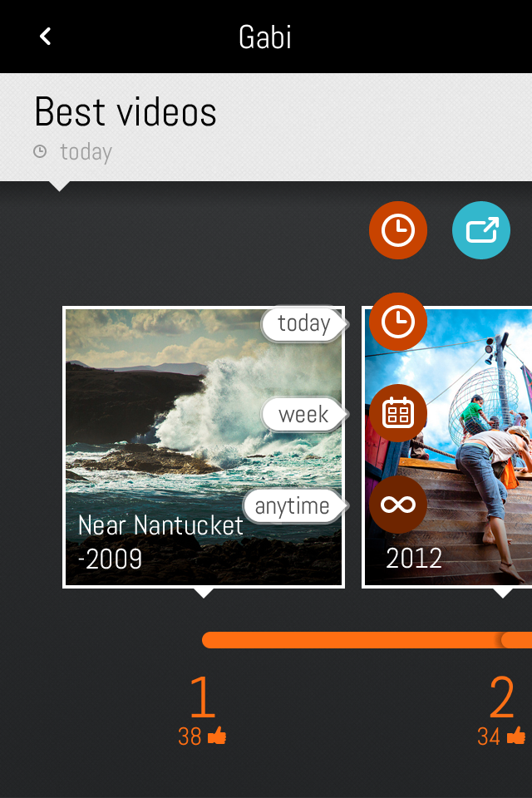
Task: Tap the teal share button
Action: pyautogui.click(x=480, y=230)
